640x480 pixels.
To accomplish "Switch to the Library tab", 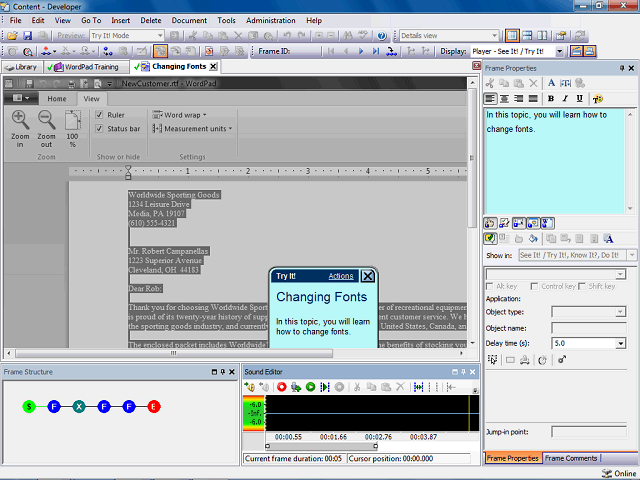I will (21, 67).
